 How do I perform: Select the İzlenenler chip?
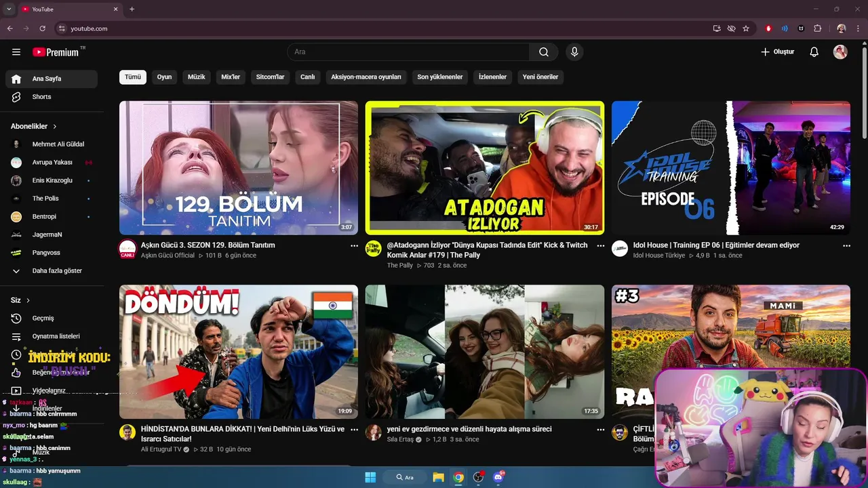[x=492, y=77]
